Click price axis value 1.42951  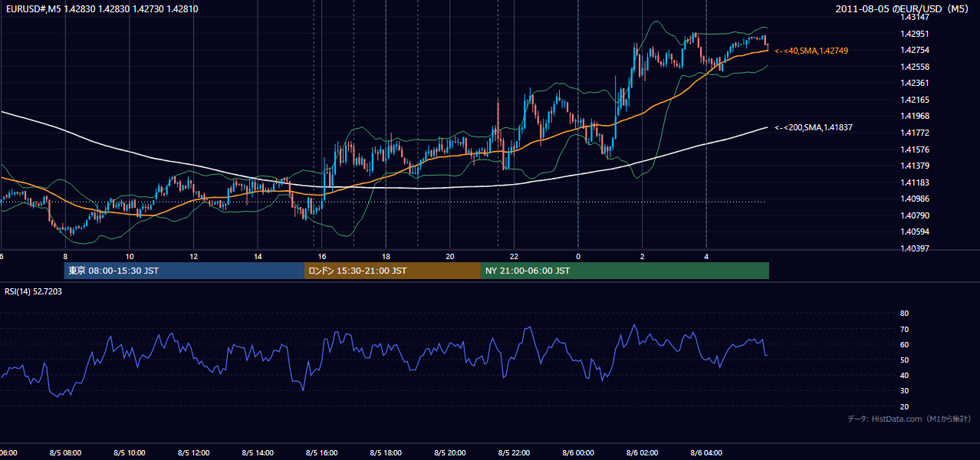tap(914, 34)
